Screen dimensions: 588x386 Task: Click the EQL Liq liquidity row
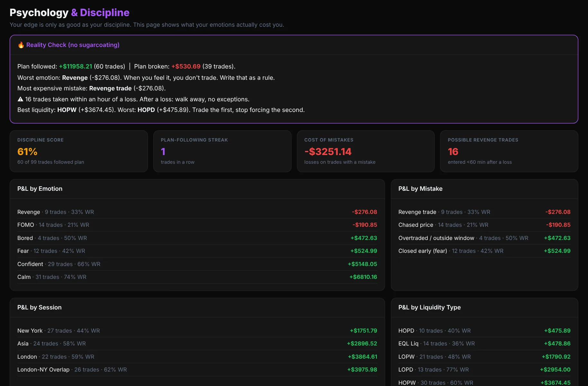point(485,344)
